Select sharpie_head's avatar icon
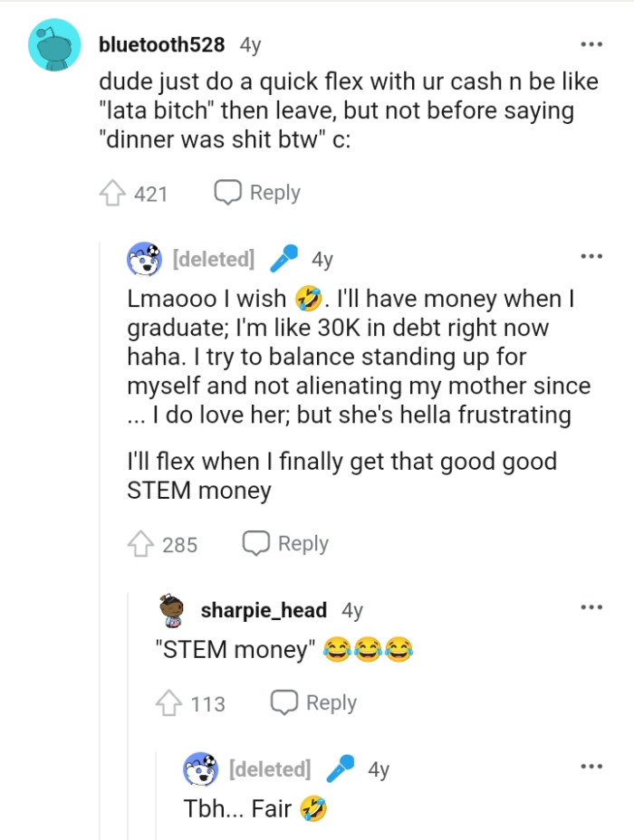 173,610
